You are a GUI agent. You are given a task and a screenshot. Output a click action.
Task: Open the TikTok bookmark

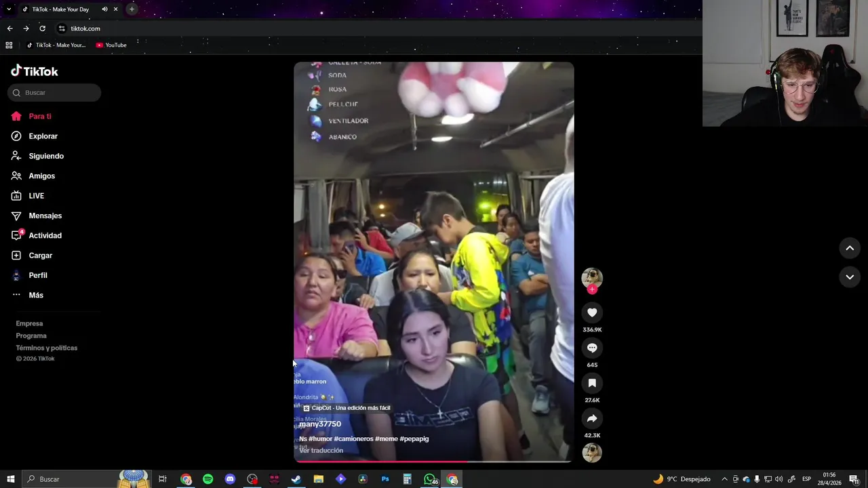point(56,45)
